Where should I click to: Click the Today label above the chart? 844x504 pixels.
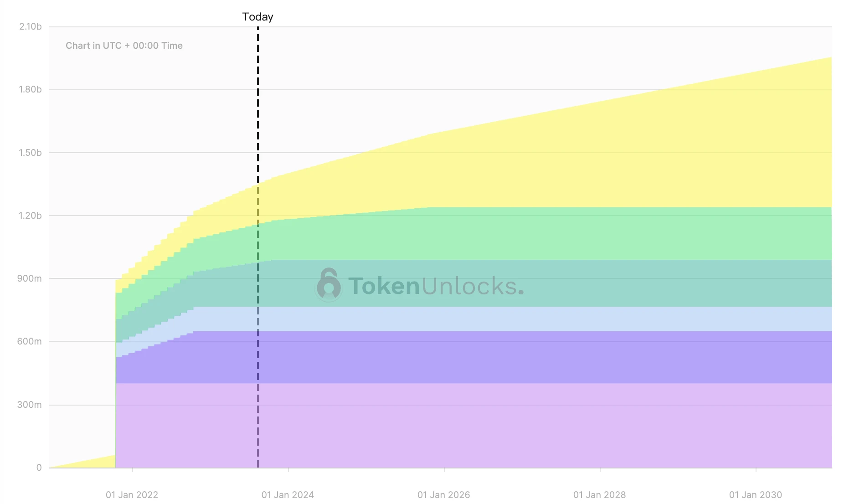coord(257,17)
